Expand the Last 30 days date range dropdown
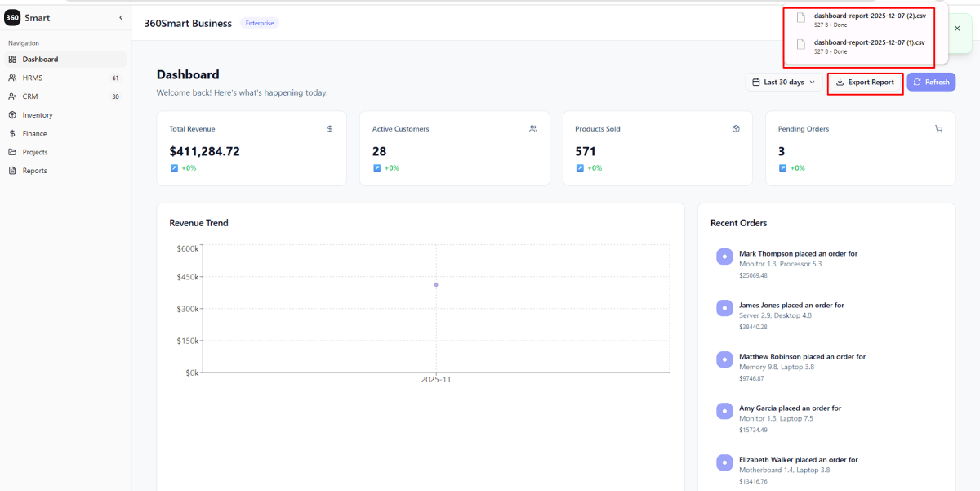The width and height of the screenshot is (980, 491). (x=782, y=83)
